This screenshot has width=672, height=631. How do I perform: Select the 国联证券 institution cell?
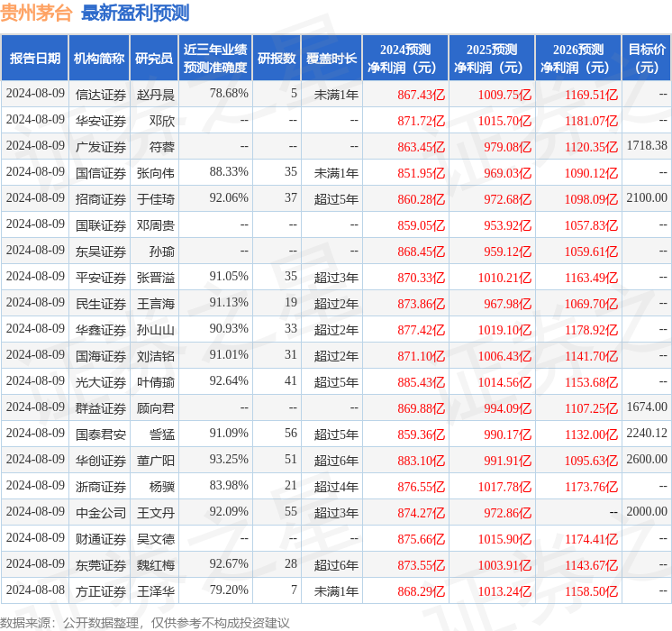pyautogui.click(x=101, y=225)
